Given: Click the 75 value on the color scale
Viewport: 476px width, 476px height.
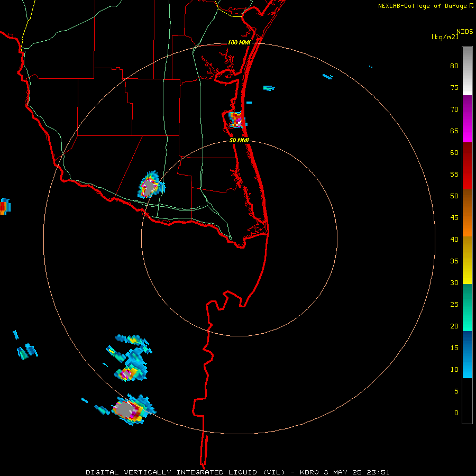Looking at the screenshot, I should pyautogui.click(x=454, y=87).
